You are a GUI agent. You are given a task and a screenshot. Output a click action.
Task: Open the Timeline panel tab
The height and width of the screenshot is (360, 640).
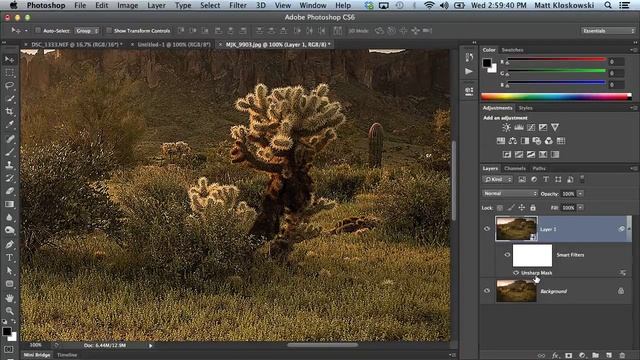(67, 355)
